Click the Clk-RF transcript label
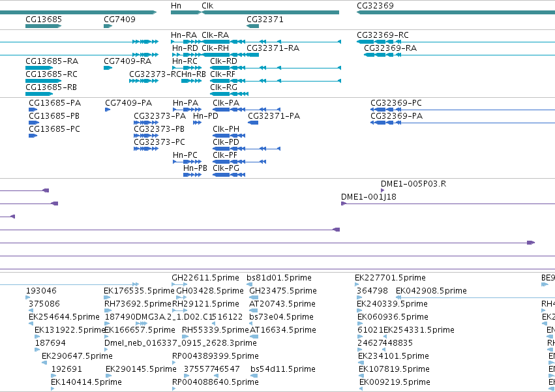Image resolution: width=555 pixels, height=392 pixels. point(222,74)
